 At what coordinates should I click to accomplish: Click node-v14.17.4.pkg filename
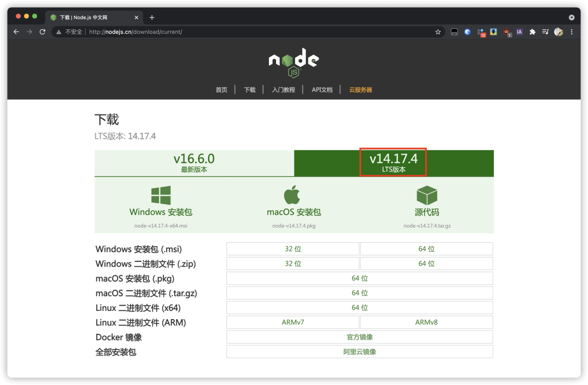coord(293,226)
